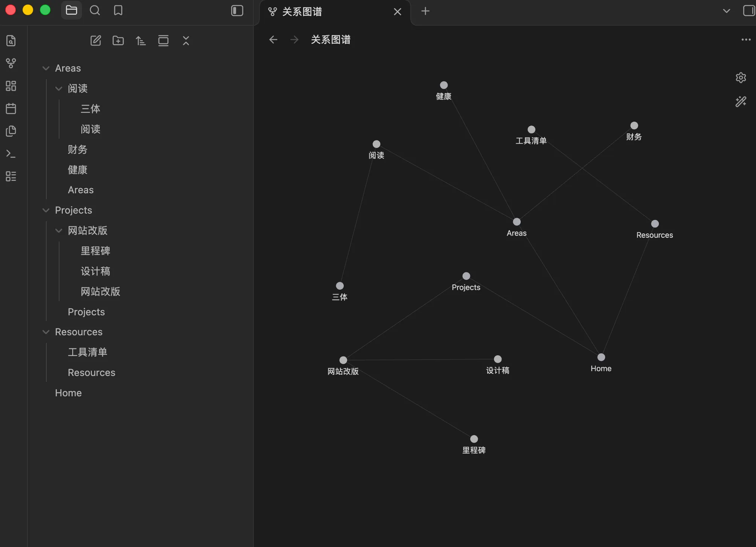The height and width of the screenshot is (547, 756).
Task: Open the 财务 note in file tree
Action: pos(78,150)
